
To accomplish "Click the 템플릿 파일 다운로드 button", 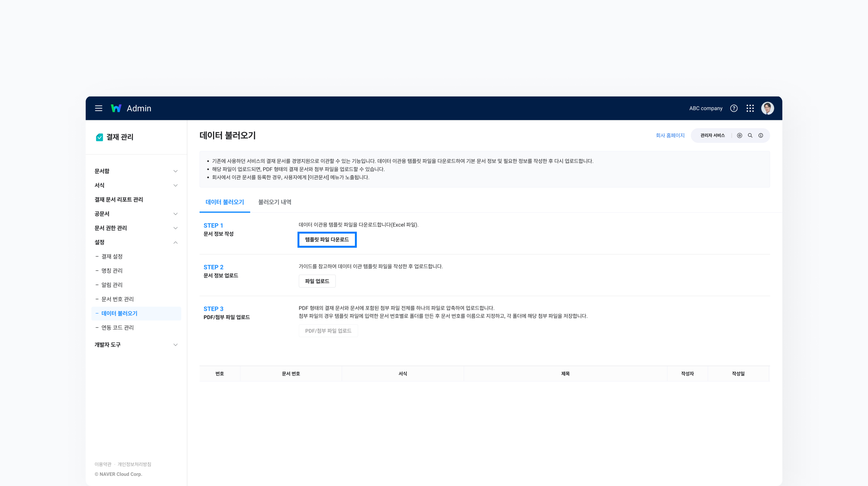I will click(x=327, y=240).
